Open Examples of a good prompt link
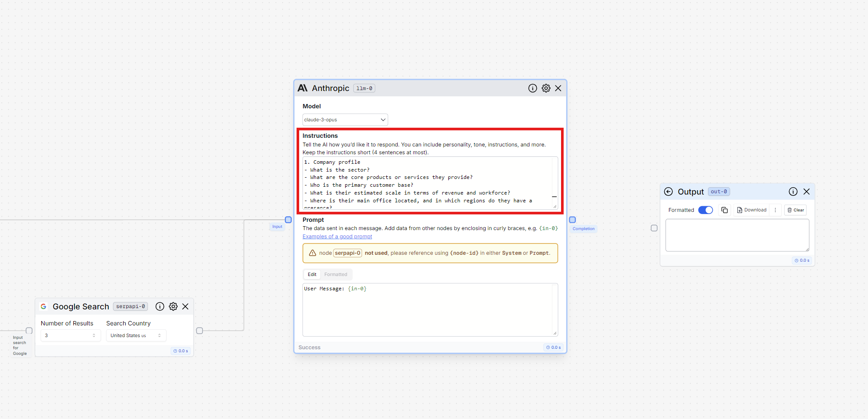Screen dimensions: 868x419 click(x=337, y=237)
